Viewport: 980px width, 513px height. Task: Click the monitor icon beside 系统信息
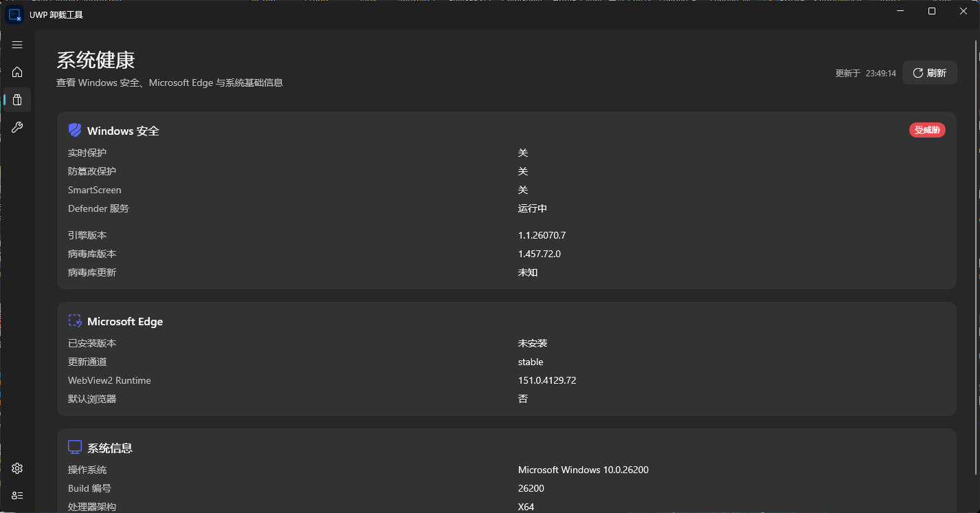[x=75, y=448]
